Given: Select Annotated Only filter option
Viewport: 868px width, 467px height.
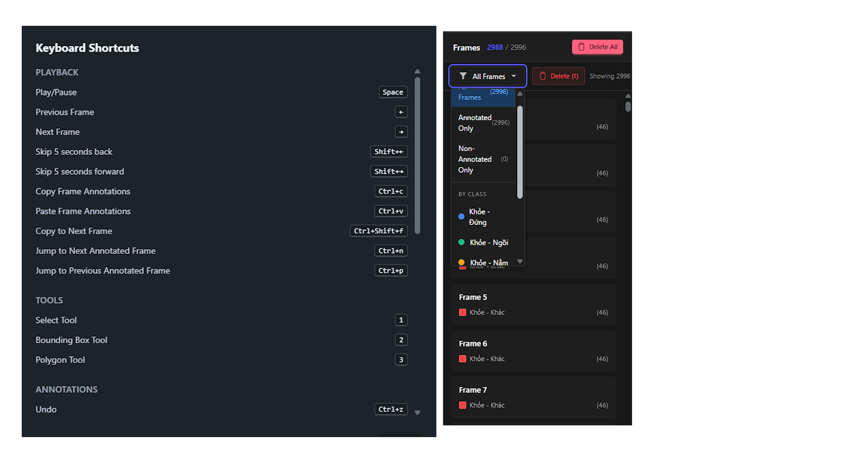Looking at the screenshot, I should [483, 123].
